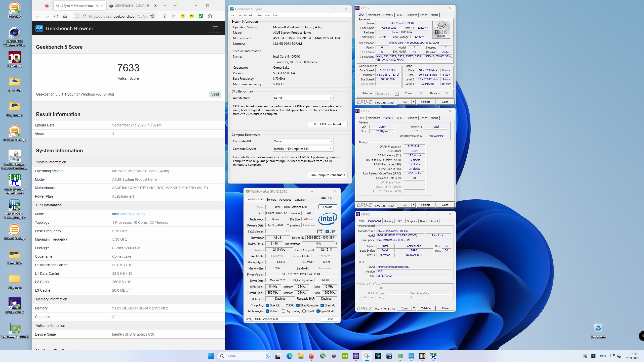Open the Firefox list all tabs chevron
Image resolution: width=644 pixels, height=362 pixels.
pyautogui.click(x=175, y=6)
